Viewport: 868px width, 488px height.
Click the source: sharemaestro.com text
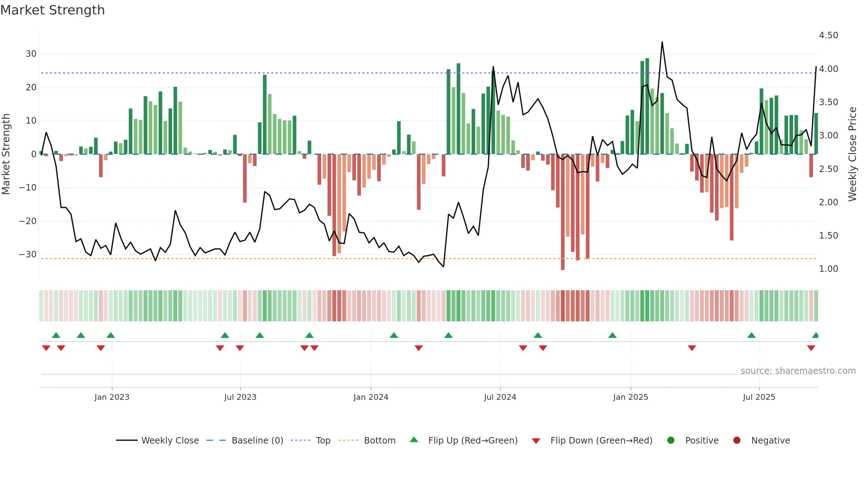point(798,371)
